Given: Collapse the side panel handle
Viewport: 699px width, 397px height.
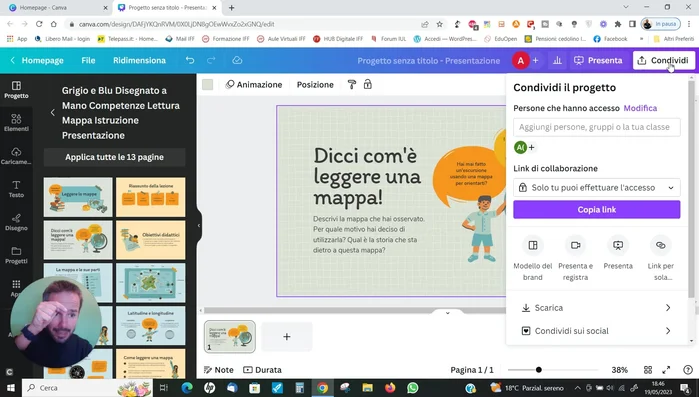Looking at the screenshot, I should tap(199, 225).
